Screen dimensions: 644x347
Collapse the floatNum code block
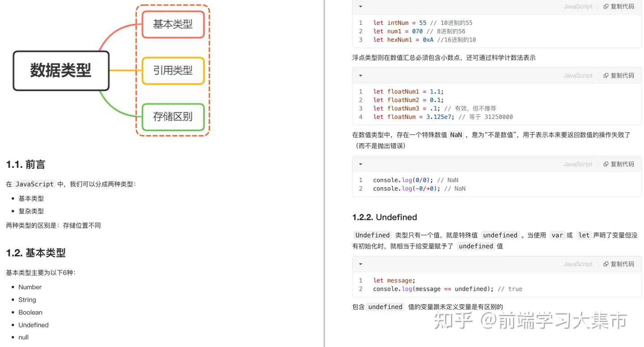tap(360, 75)
